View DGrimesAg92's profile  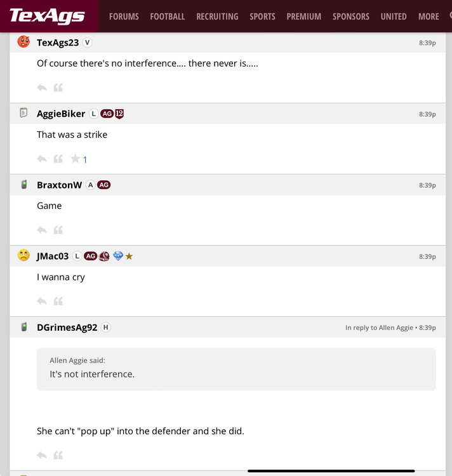point(67,327)
